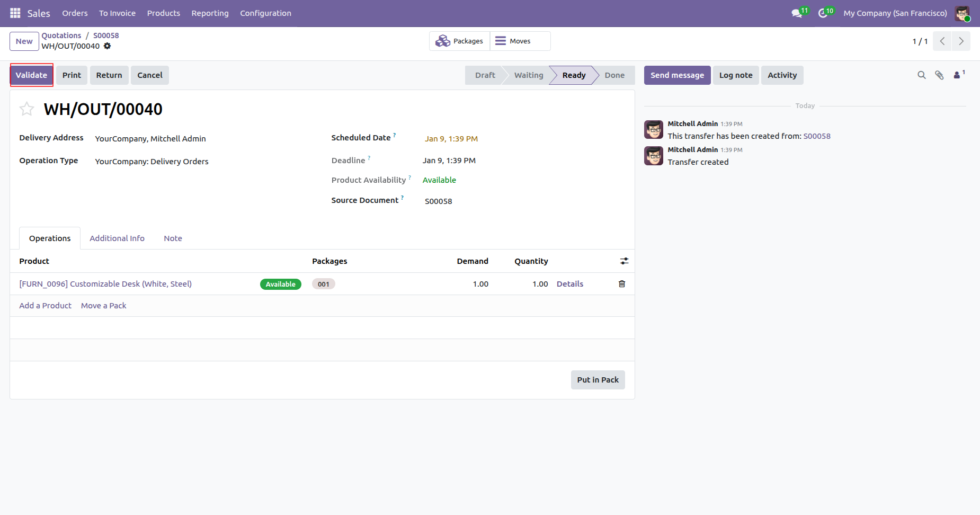Sort by Demand column header
Image resolution: width=980 pixels, height=515 pixels.
[473, 261]
